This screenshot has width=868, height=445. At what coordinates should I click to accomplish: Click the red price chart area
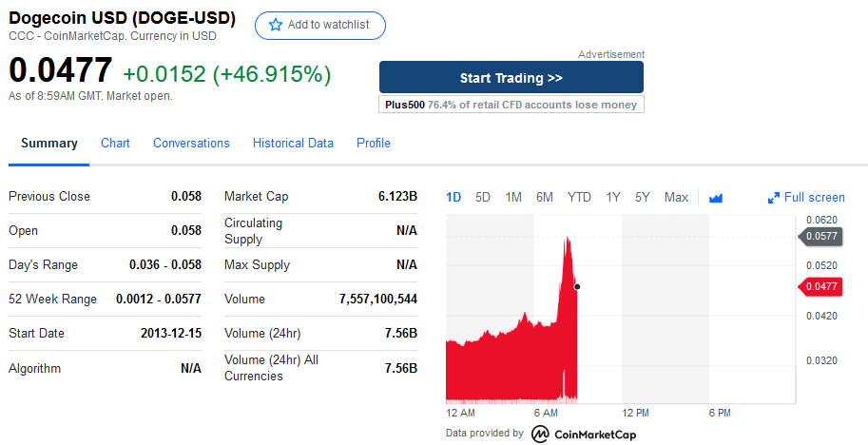(511, 365)
